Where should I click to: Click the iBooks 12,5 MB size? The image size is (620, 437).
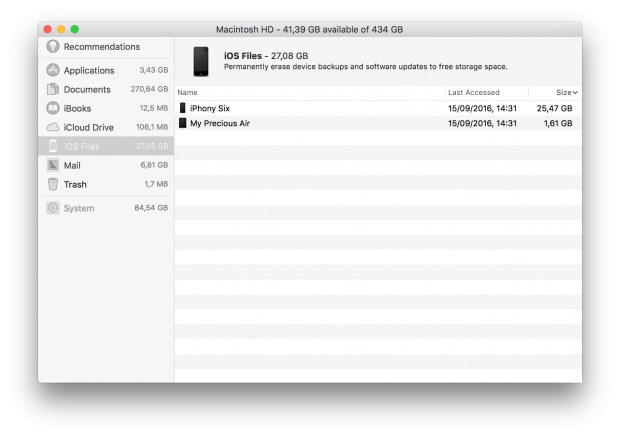(x=153, y=108)
